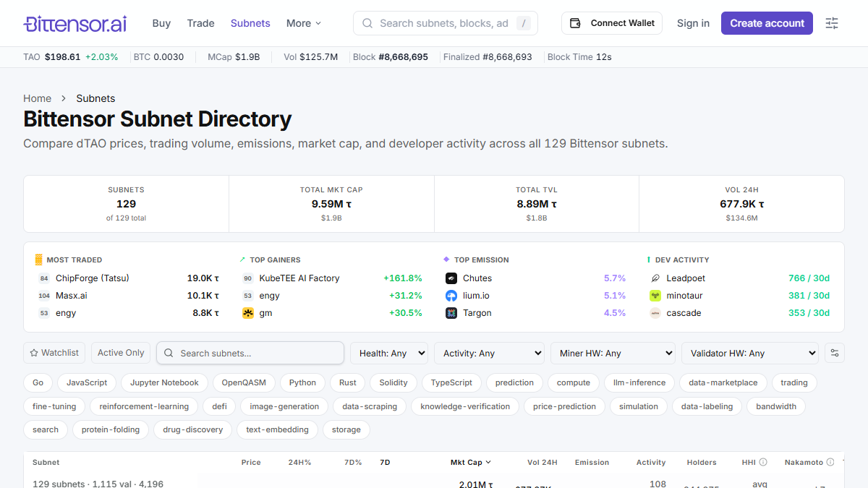Click the gm subnet yellow icon
Image resolution: width=868 pixels, height=488 pixels.
pos(248,313)
